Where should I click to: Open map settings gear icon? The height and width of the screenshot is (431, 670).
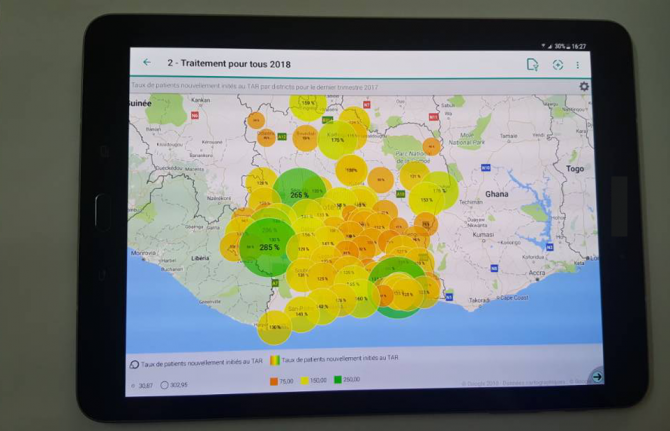[x=585, y=87]
